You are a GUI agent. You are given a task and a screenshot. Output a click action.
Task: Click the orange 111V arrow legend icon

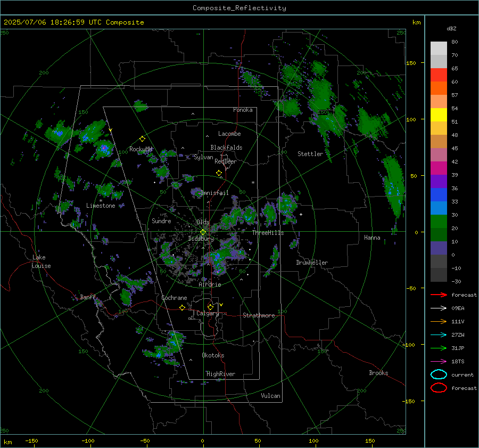click(439, 321)
